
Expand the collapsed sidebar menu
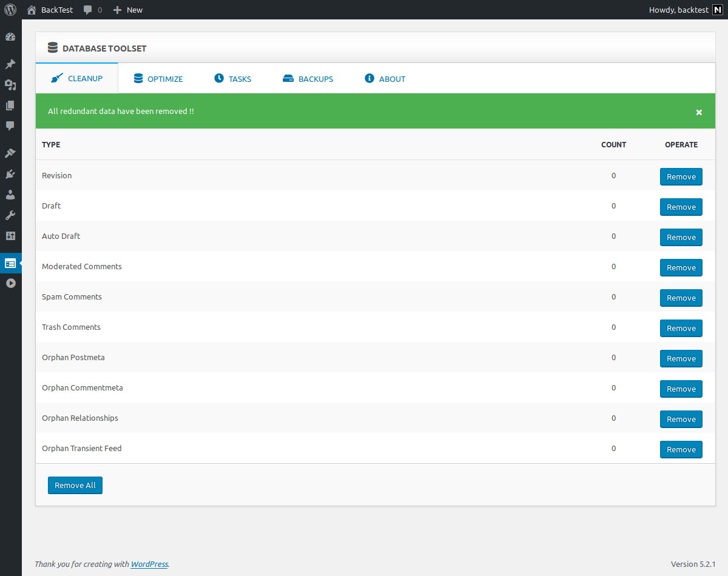coord(10,283)
